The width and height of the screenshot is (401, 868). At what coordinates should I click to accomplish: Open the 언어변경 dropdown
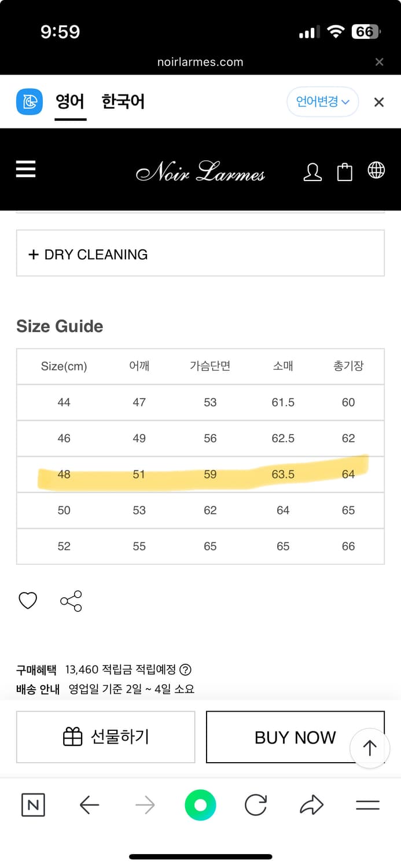tap(322, 102)
